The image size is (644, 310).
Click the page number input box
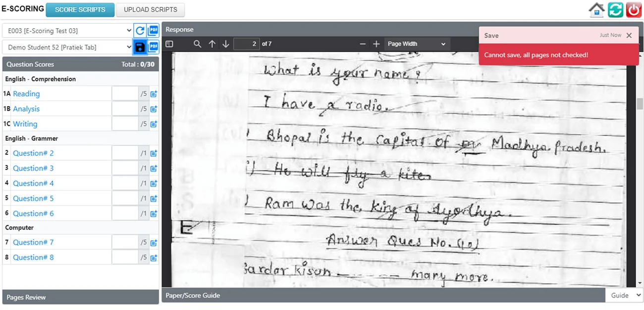246,44
